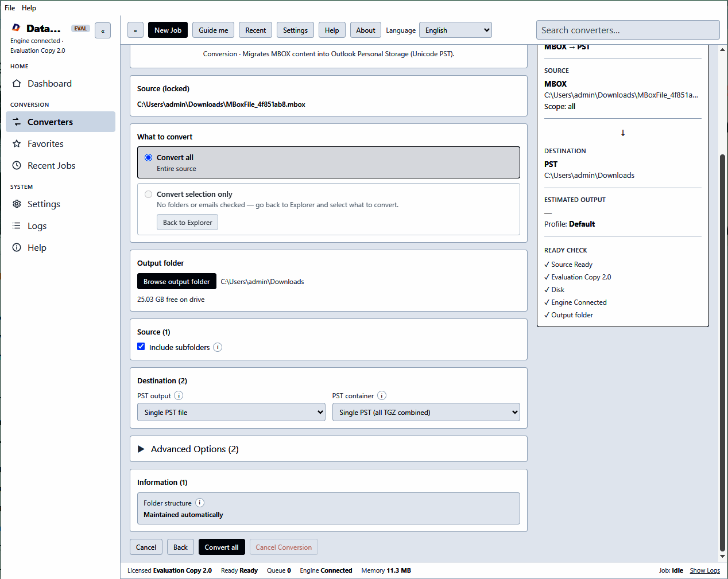The height and width of the screenshot is (579, 728).
Task: Open the File menu
Action: (10, 8)
